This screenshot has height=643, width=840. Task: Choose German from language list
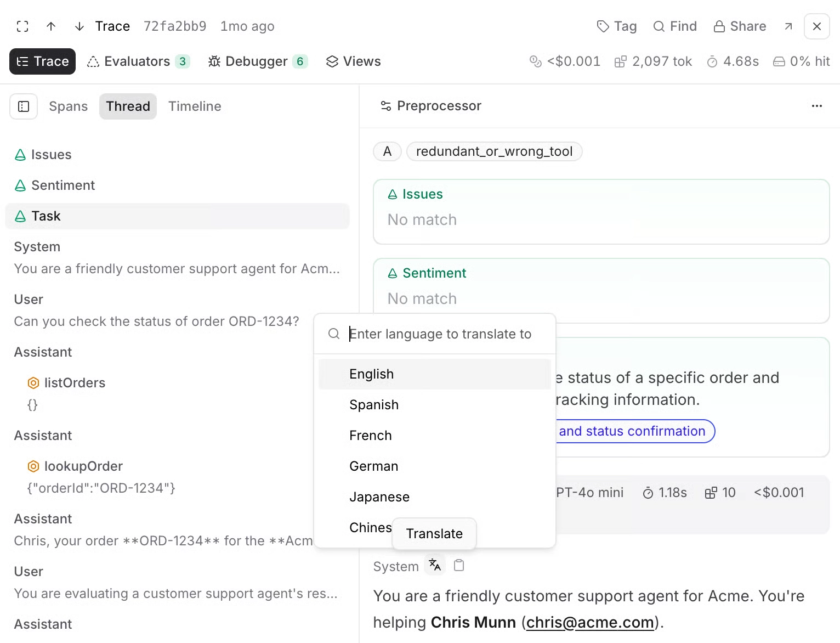(434, 466)
